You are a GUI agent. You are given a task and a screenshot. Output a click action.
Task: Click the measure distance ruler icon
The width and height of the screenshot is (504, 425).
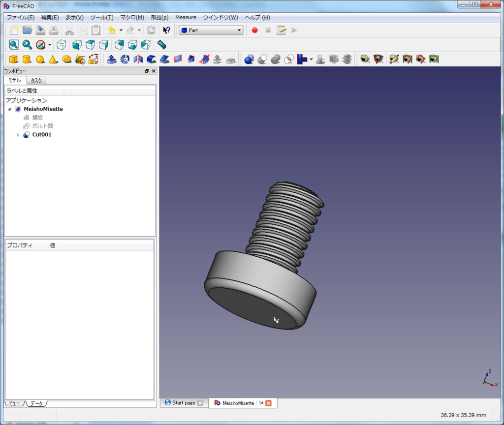[161, 45]
